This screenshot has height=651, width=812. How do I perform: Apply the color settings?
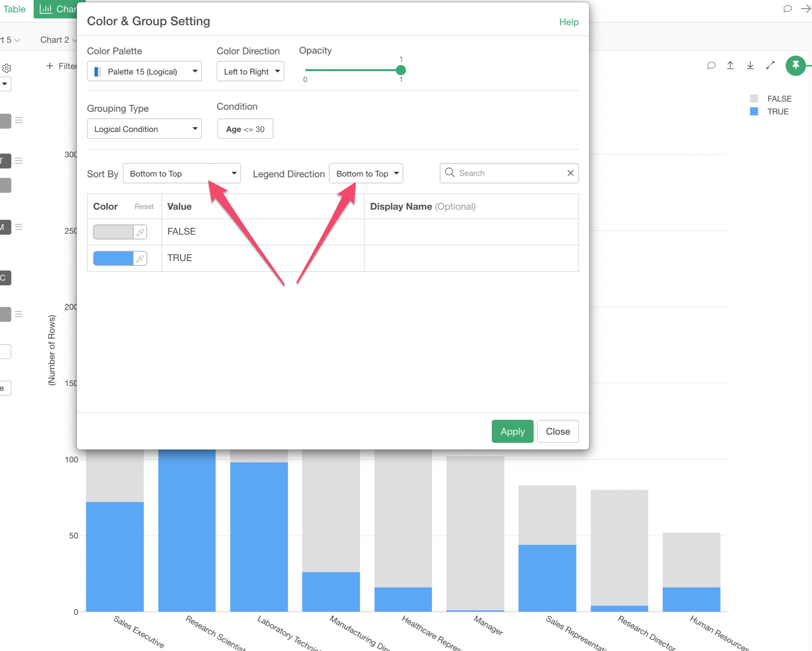tap(512, 431)
